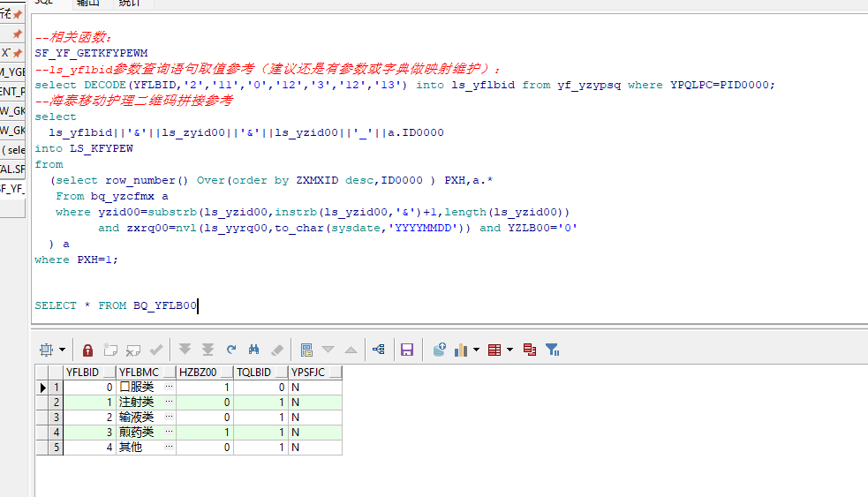Click the red linked tables icon
The image size is (868, 497).
click(529, 350)
